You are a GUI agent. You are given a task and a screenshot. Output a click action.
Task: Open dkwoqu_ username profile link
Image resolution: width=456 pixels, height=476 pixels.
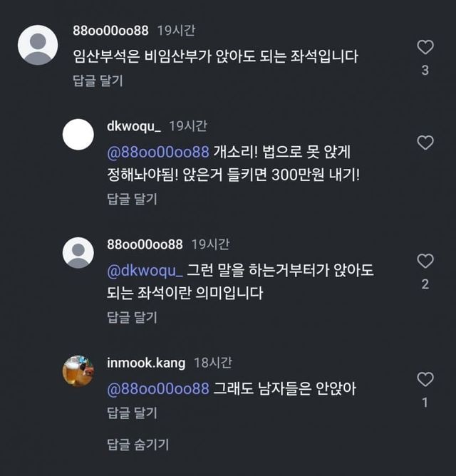coord(134,126)
